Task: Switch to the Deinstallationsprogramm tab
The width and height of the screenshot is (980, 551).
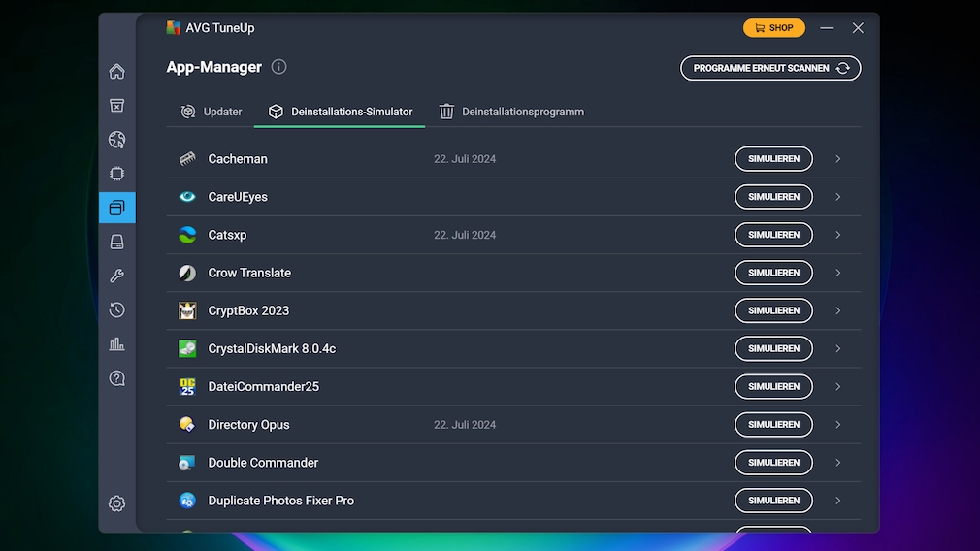Action: point(511,112)
